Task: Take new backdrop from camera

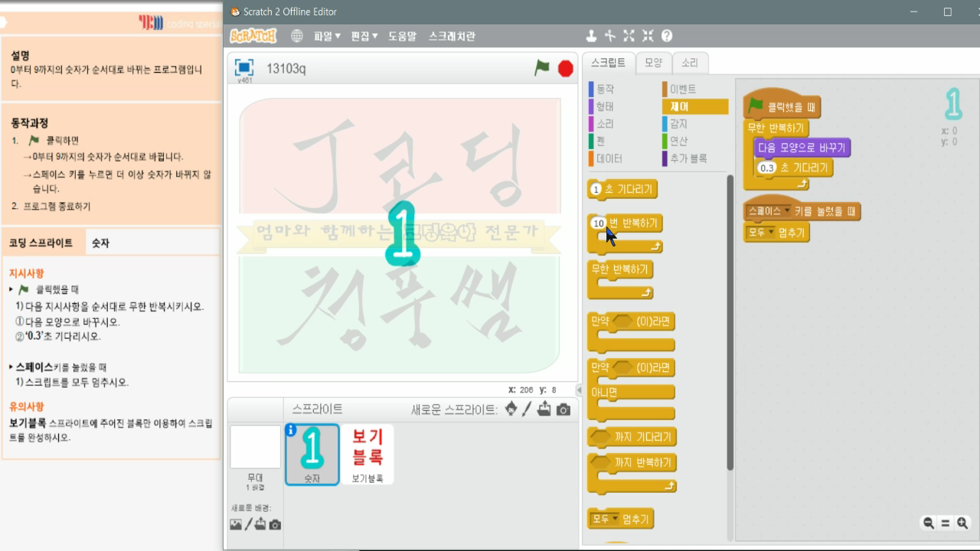Action: (275, 524)
